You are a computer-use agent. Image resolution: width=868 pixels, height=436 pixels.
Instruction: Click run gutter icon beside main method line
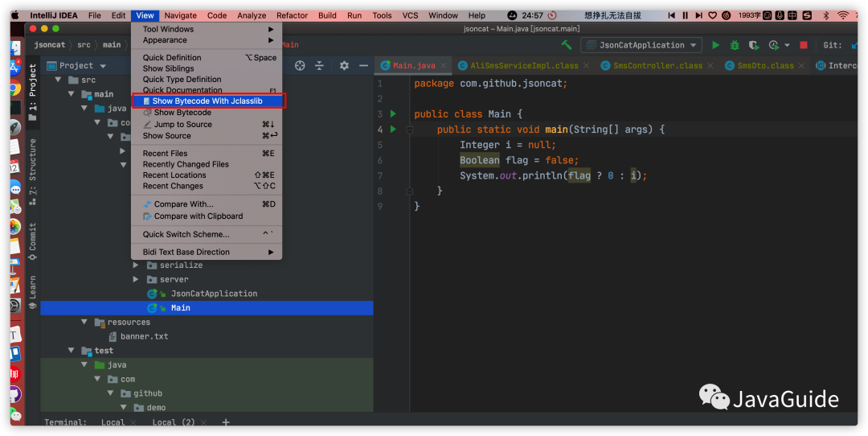point(393,129)
